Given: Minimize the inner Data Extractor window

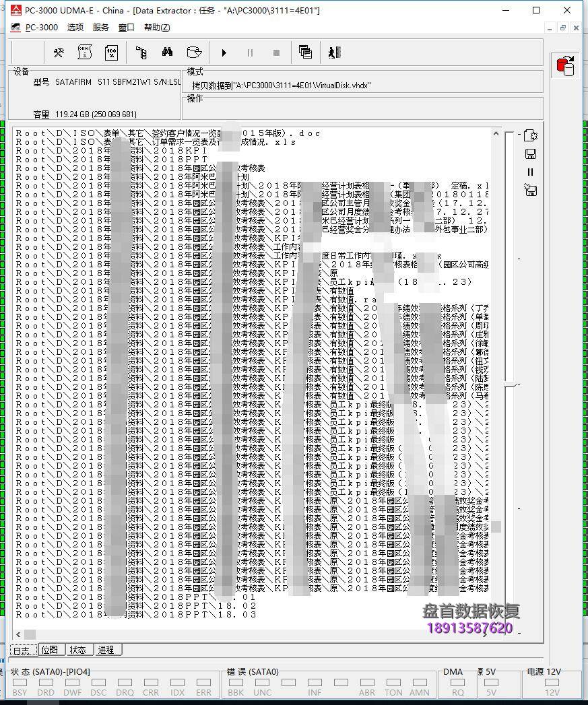Looking at the screenshot, I should [x=550, y=28].
